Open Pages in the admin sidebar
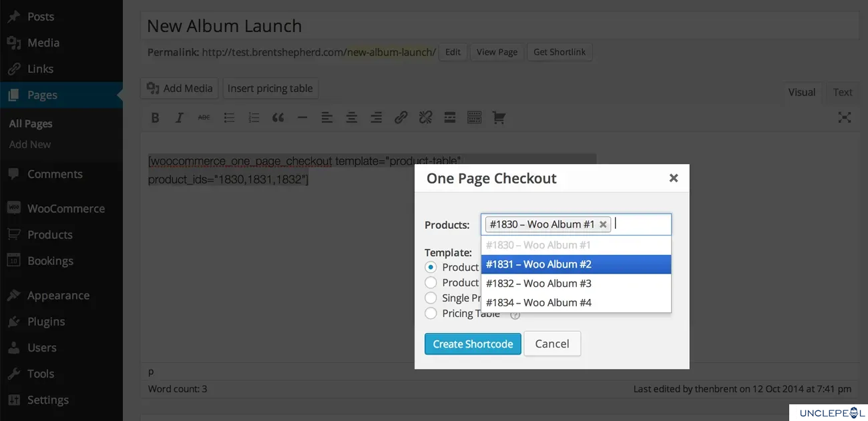This screenshot has width=868, height=421. pyautogui.click(x=61, y=95)
